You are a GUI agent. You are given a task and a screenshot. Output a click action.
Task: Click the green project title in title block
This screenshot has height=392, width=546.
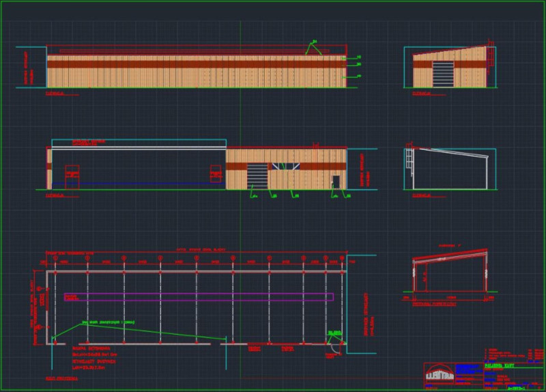pos(499,365)
